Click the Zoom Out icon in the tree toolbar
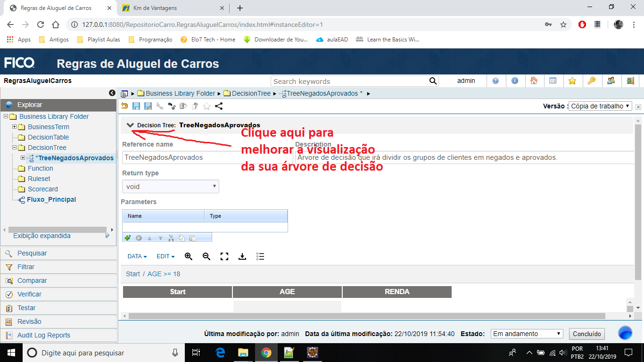The height and width of the screenshot is (362, 644). point(206,256)
